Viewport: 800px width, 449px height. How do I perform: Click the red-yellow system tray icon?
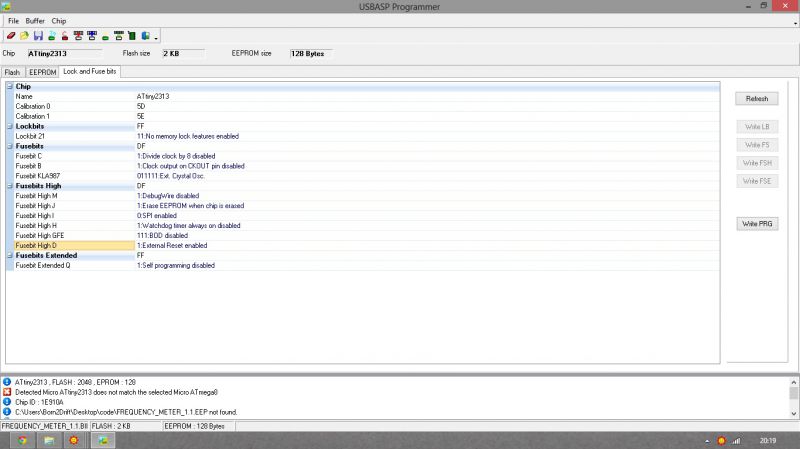click(721, 441)
